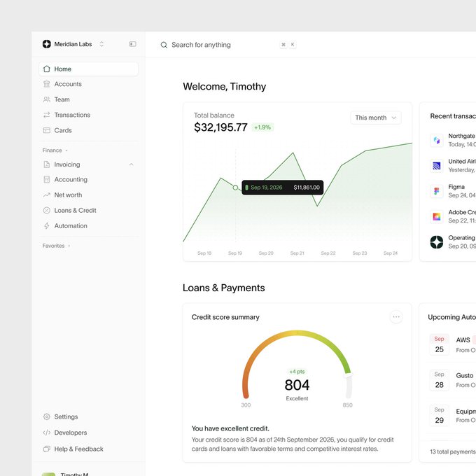Click the Adobe Creative Cloud transaction logo
Image resolution: width=476 pixels, height=476 pixels.
click(x=437, y=217)
